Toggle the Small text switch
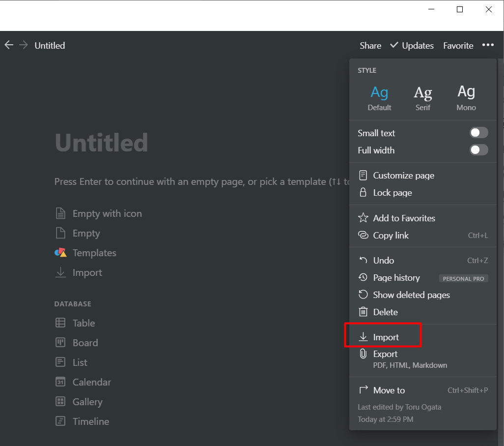The height and width of the screenshot is (446, 504). tap(479, 133)
